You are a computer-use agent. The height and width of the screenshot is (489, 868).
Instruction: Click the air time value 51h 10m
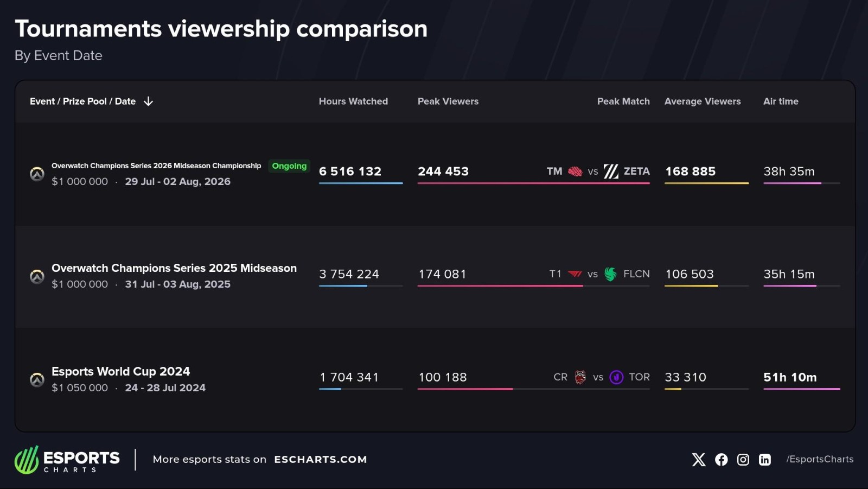pyautogui.click(x=790, y=377)
